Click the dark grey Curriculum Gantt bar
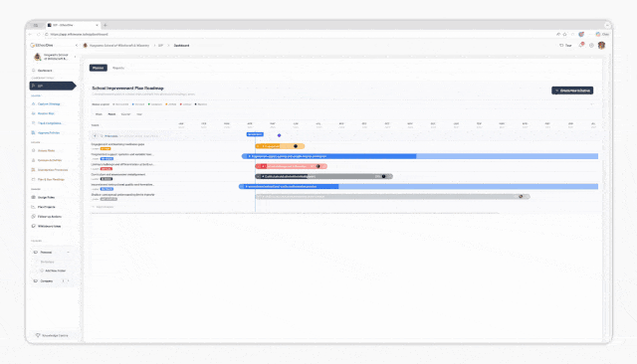This screenshot has width=637, height=364. tap(323, 176)
